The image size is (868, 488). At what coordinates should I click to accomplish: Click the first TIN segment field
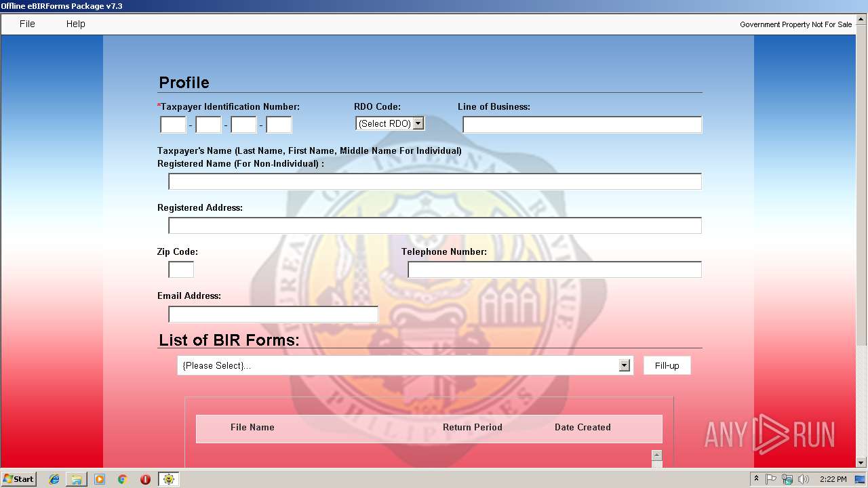tap(173, 125)
